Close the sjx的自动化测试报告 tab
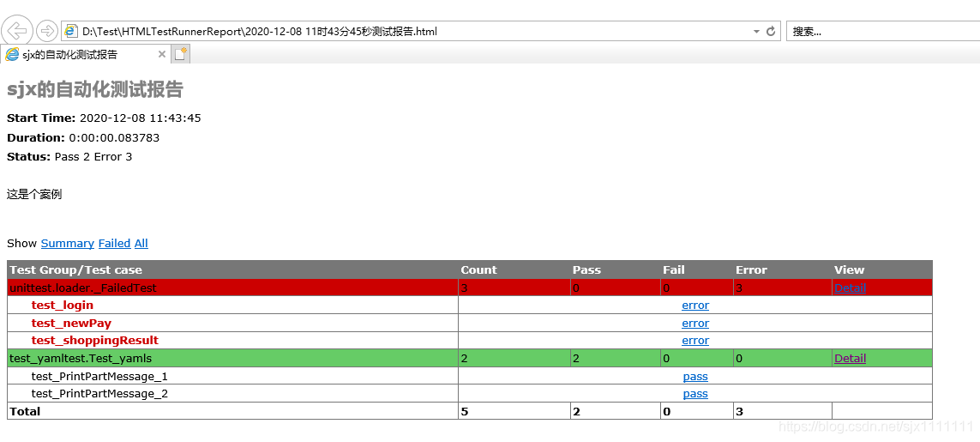 [x=162, y=54]
